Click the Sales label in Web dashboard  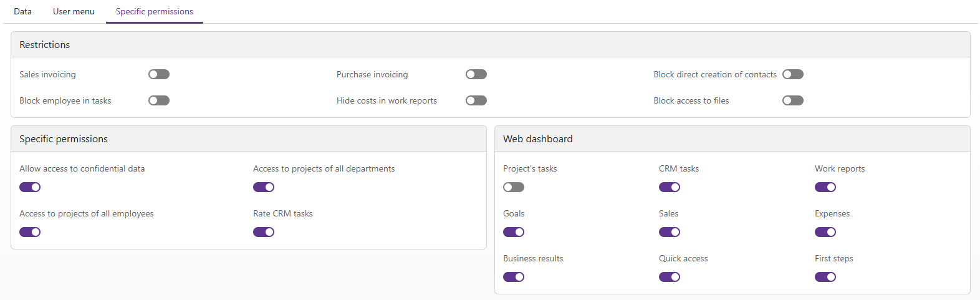point(669,213)
